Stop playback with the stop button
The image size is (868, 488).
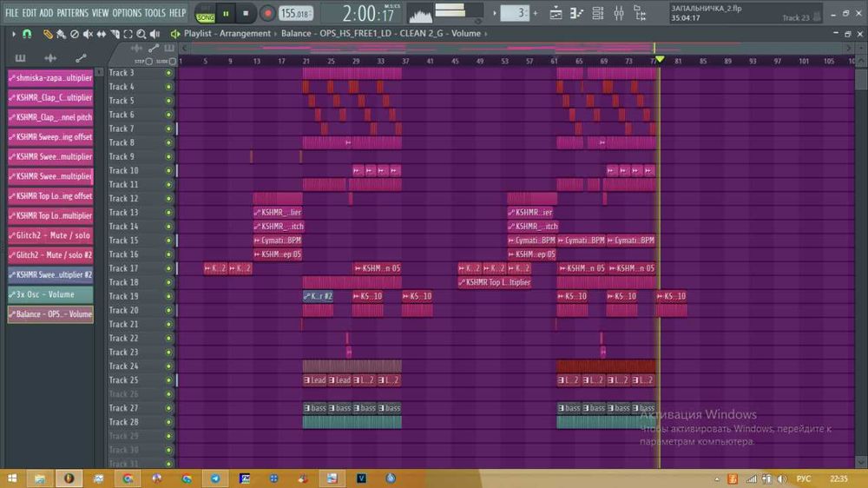[x=246, y=14]
